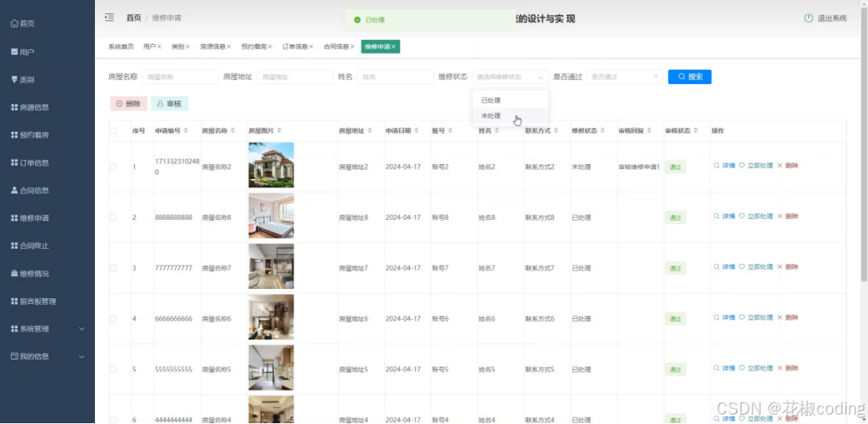Image resolution: width=868 pixels, height=424 pixels.
Task: Click the sort arrows on 房屋图片 column
Action: coord(279,130)
